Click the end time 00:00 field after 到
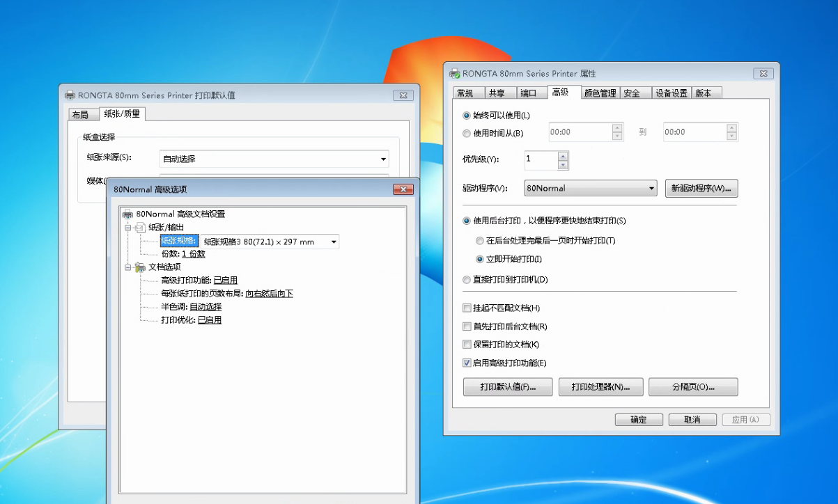The height and width of the screenshot is (504, 838). (695, 132)
